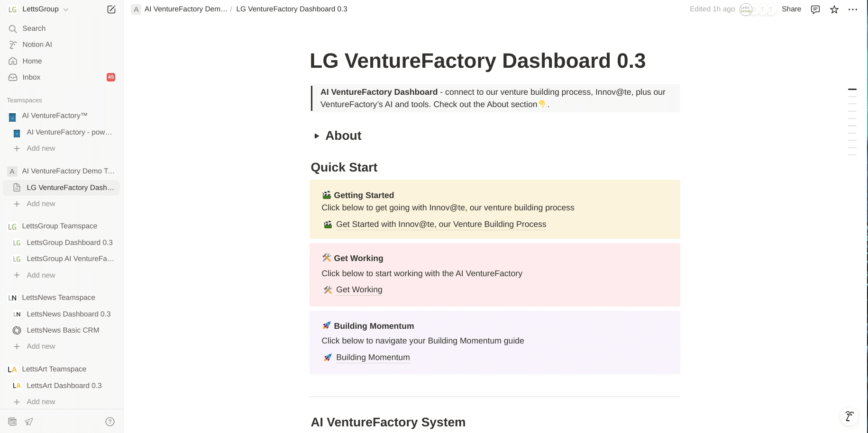This screenshot has width=868, height=433.
Task: Click LG VentureFactory Dashboard 0.3 breadcrumb
Action: pos(292,9)
